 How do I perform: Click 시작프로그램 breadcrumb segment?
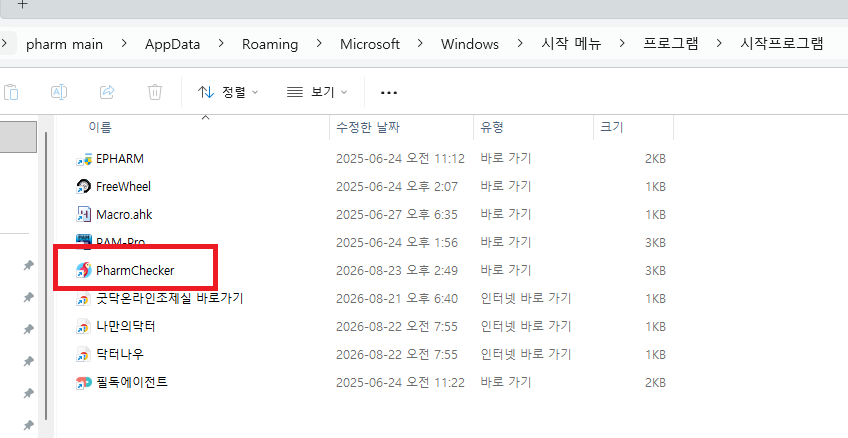click(782, 43)
